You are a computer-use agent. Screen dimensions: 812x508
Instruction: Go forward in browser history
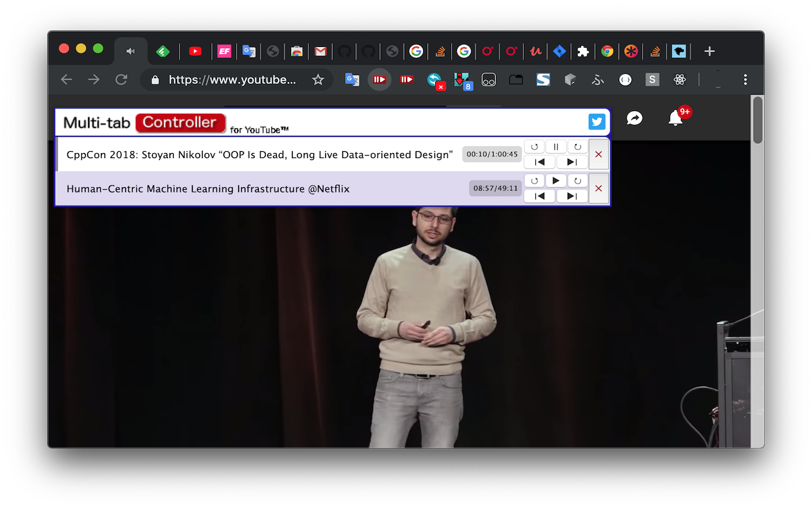point(94,79)
